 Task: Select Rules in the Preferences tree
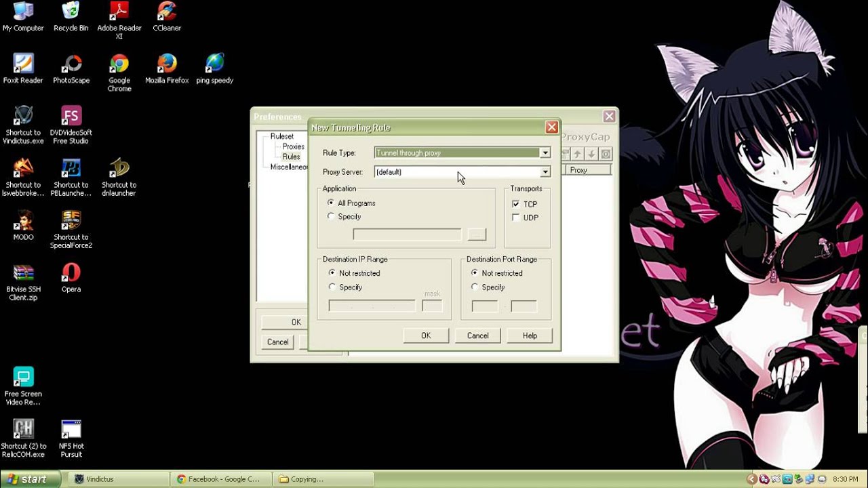point(292,157)
